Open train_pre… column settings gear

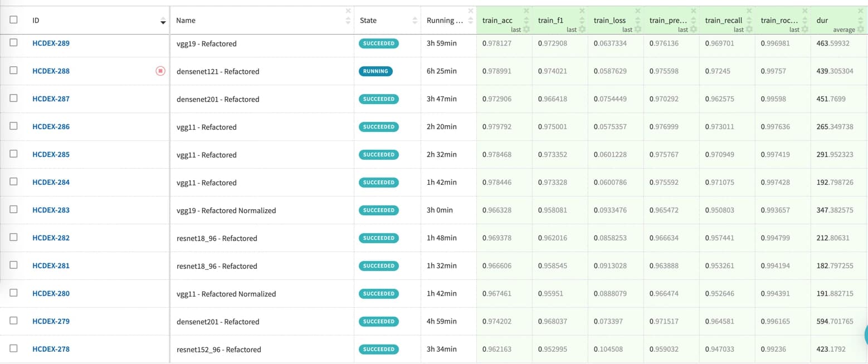[693, 29]
